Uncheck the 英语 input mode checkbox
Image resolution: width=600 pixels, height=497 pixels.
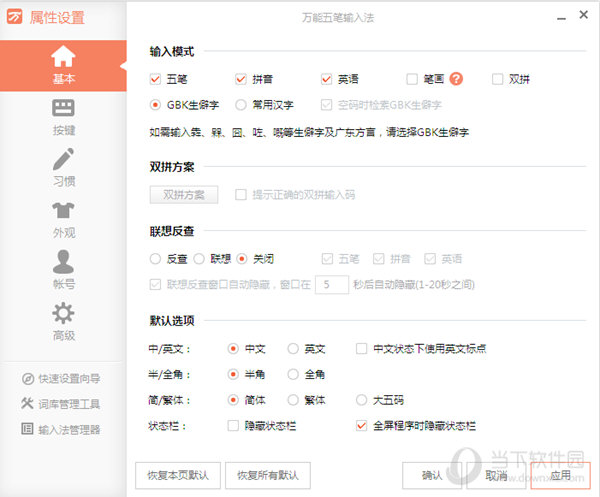tap(326, 79)
